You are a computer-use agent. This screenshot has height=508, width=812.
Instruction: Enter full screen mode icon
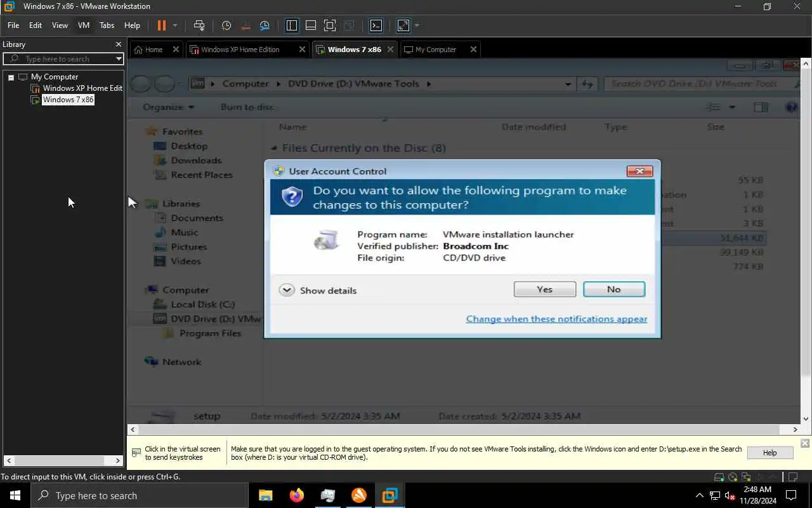point(330,25)
